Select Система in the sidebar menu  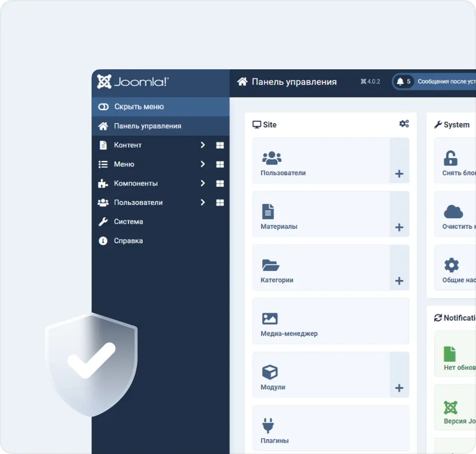130,221
